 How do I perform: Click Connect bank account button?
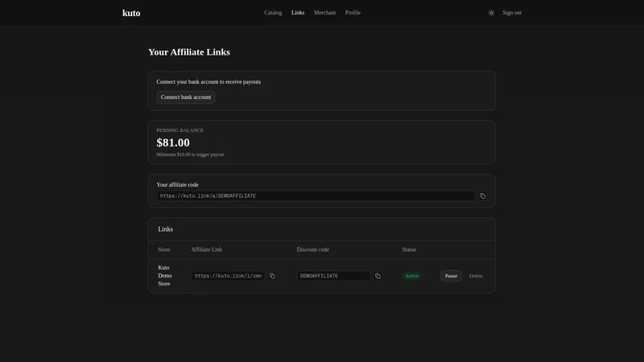186,97
